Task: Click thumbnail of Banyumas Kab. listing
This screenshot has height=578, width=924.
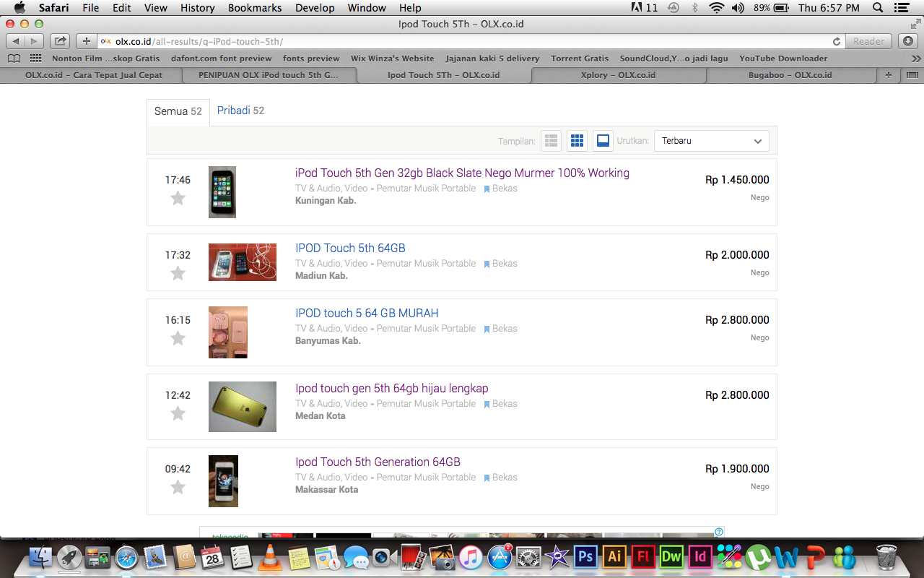Action: 228,332
